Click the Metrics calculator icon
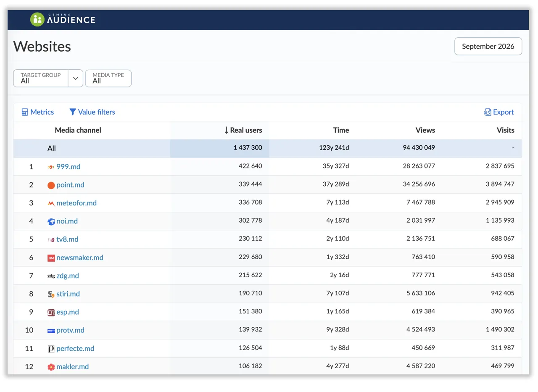 [25, 112]
